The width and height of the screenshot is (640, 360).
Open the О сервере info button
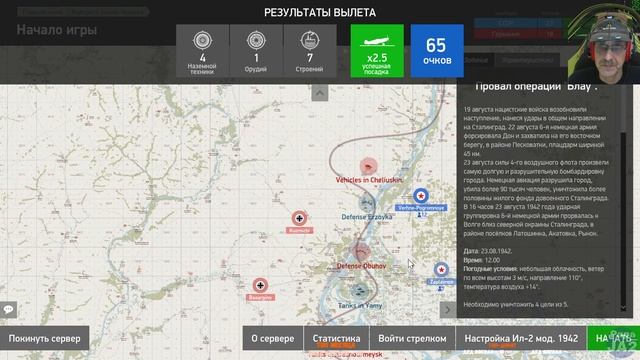click(273, 338)
